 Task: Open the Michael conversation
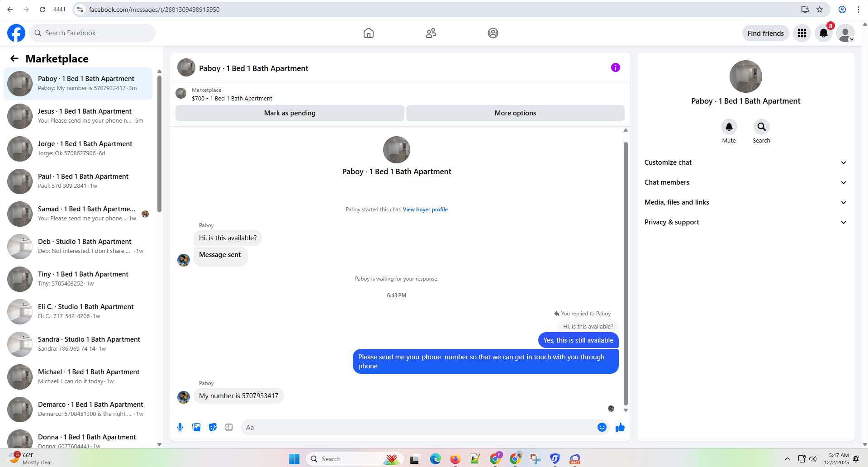click(78, 377)
